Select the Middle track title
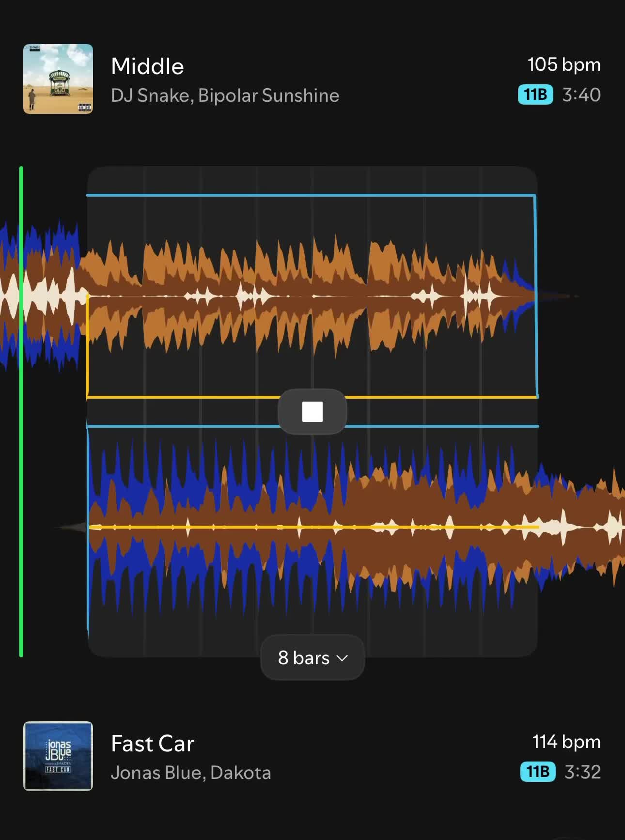 click(147, 66)
